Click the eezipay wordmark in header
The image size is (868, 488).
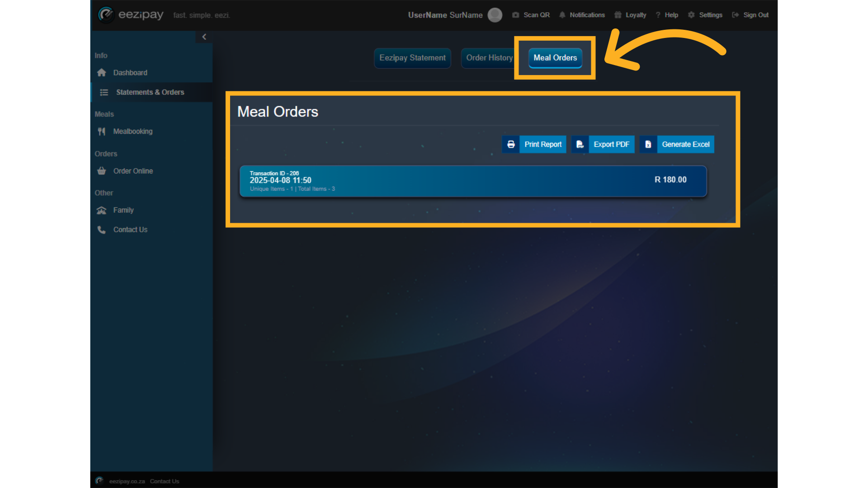point(141,15)
